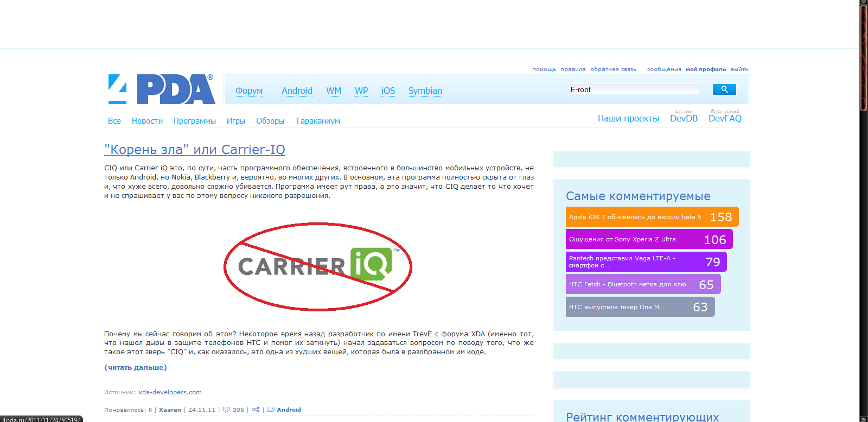Open the Форум section in the navigation bar

249,91
